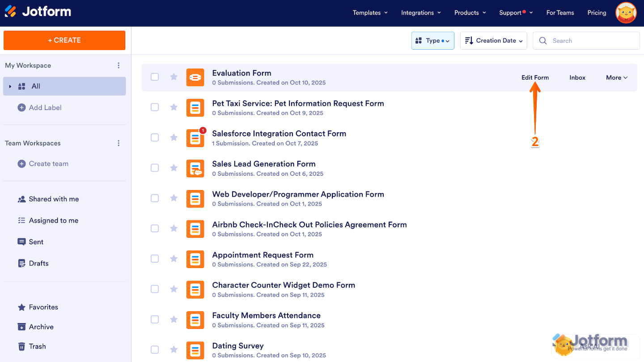
Task: Open the Trash in the sidebar
Action: click(37, 346)
